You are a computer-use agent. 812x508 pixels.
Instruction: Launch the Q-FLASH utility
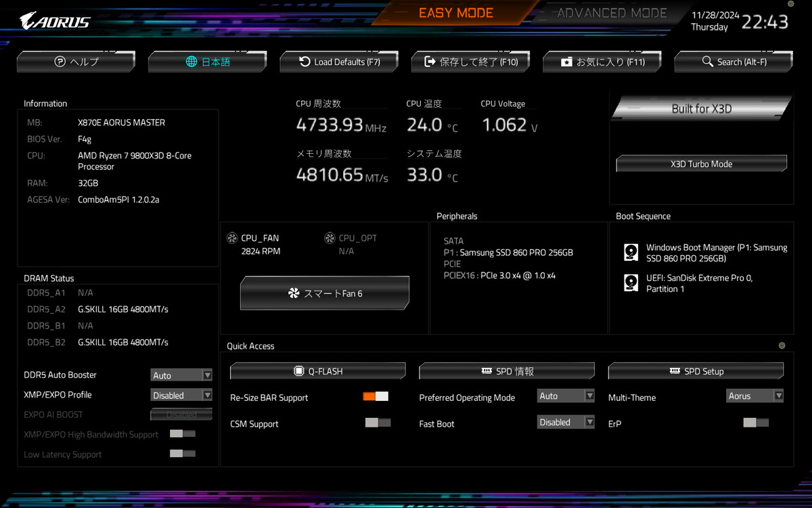[x=318, y=371]
